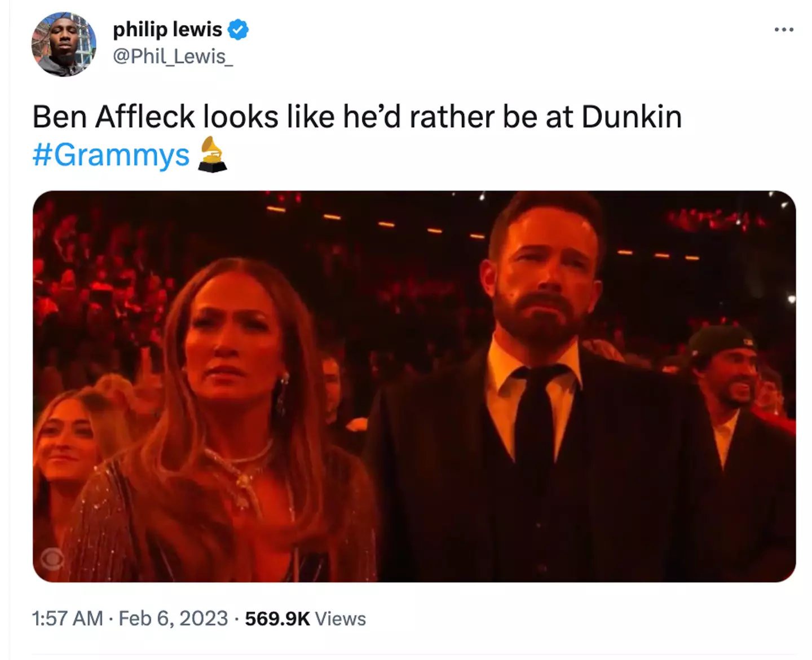Screen dimensions: 812x660
Task: Open the 1:57 AM timestamp link
Action: [x=68, y=618]
